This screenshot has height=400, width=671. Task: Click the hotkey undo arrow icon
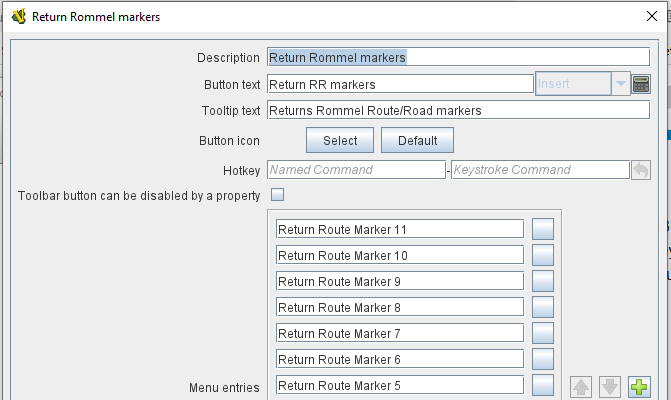click(x=641, y=170)
